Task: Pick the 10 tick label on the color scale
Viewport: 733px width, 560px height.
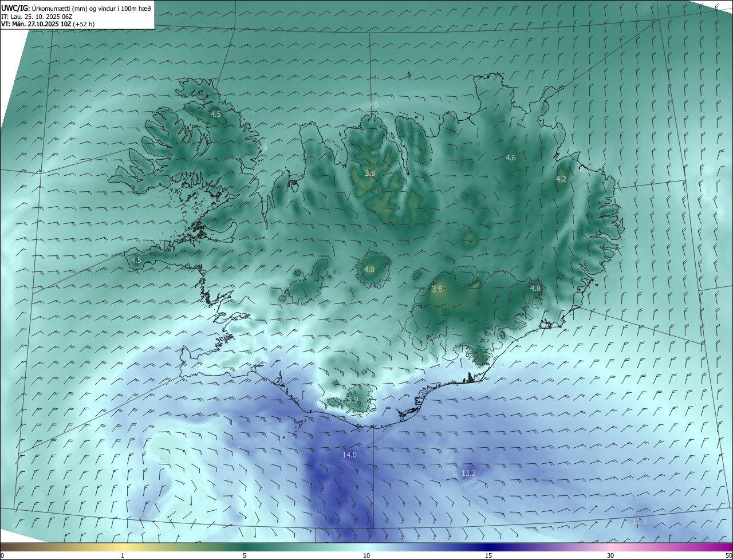Action: pos(366,555)
